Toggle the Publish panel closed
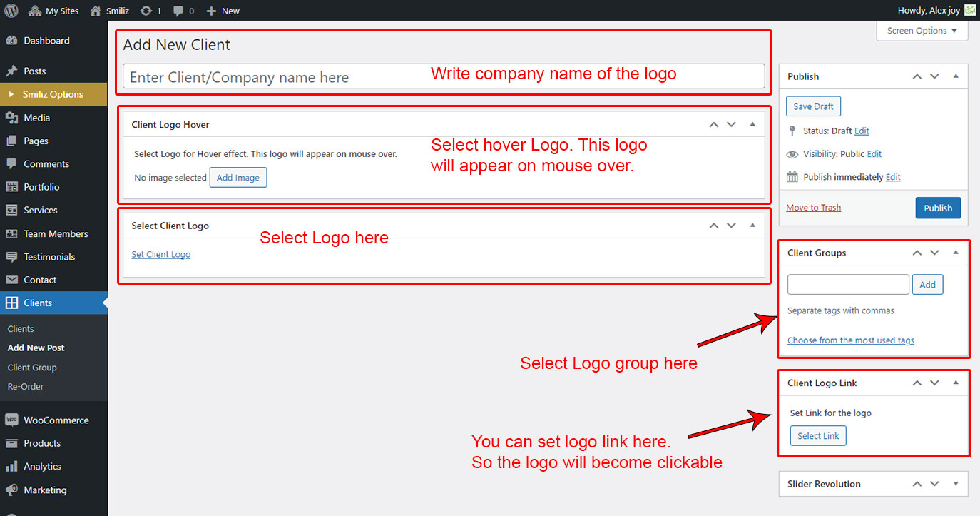The image size is (980, 516). click(956, 76)
